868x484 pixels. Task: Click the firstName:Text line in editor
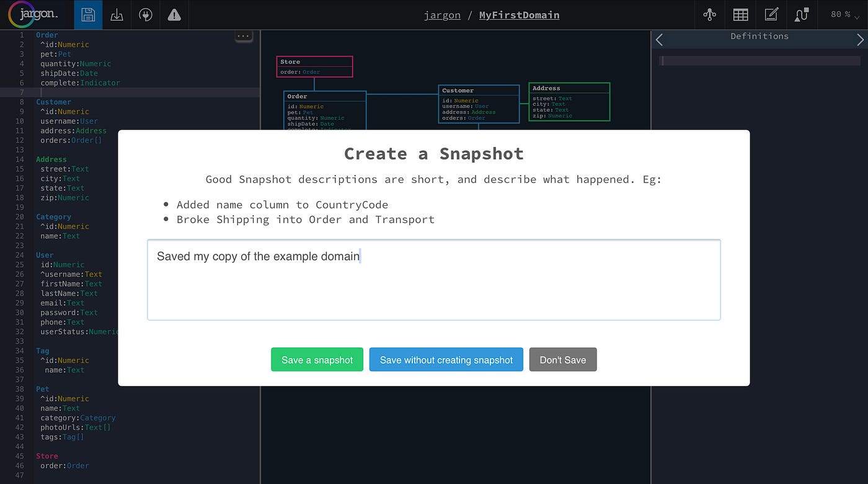(x=71, y=284)
